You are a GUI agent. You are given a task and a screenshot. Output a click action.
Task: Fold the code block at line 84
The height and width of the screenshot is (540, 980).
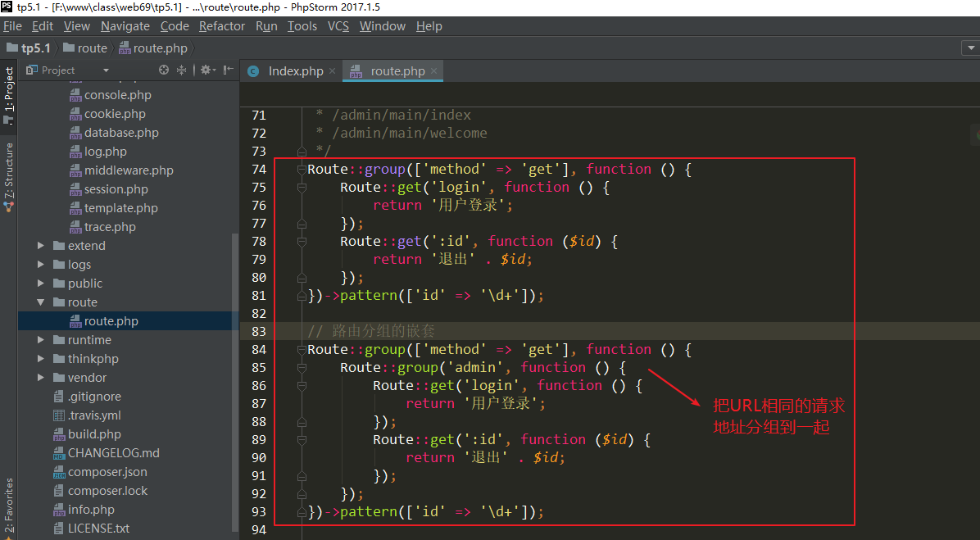302,349
